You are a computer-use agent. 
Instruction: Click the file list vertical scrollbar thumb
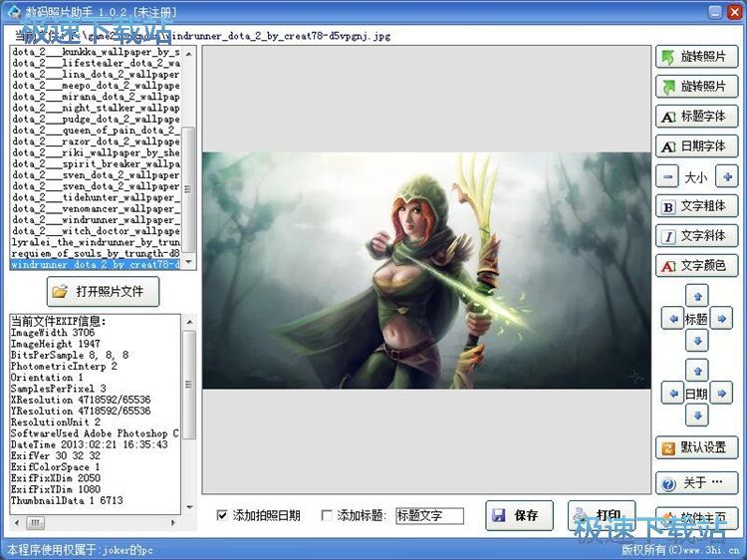[x=188, y=189]
